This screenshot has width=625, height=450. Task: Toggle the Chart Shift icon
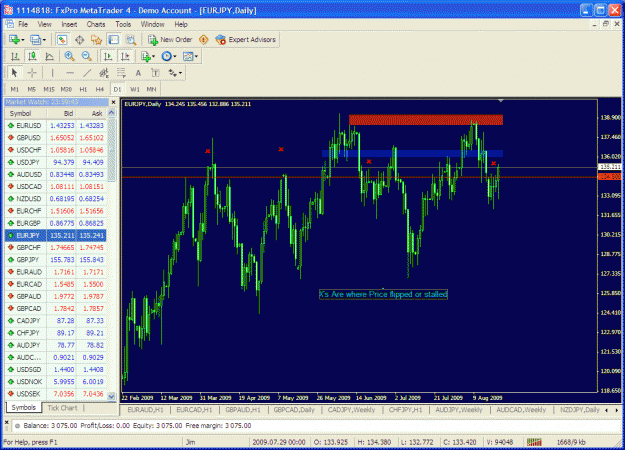tap(125, 56)
